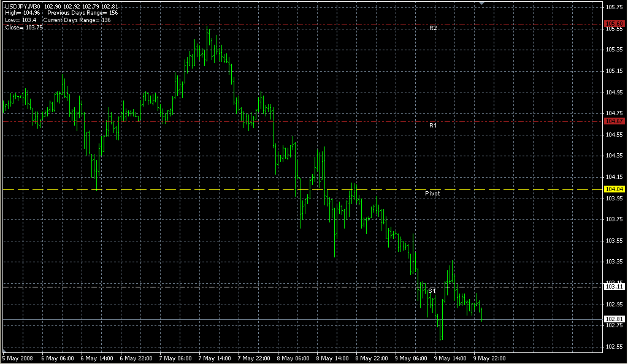Select the R2 resistance level label
The width and height of the screenshot is (628, 364).
[433, 29]
